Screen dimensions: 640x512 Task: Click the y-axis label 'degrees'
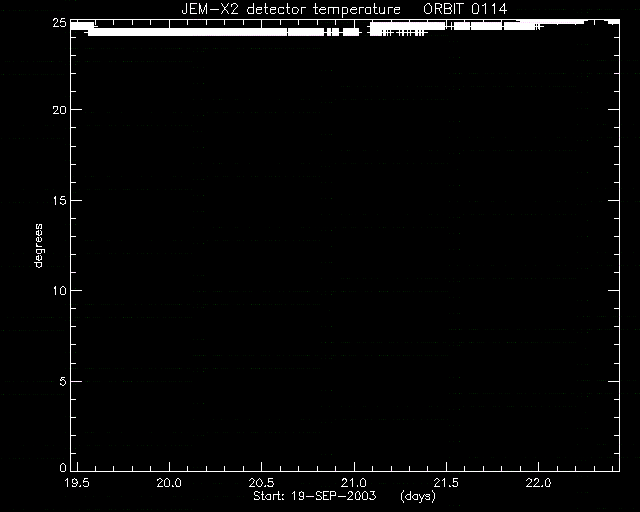point(38,245)
